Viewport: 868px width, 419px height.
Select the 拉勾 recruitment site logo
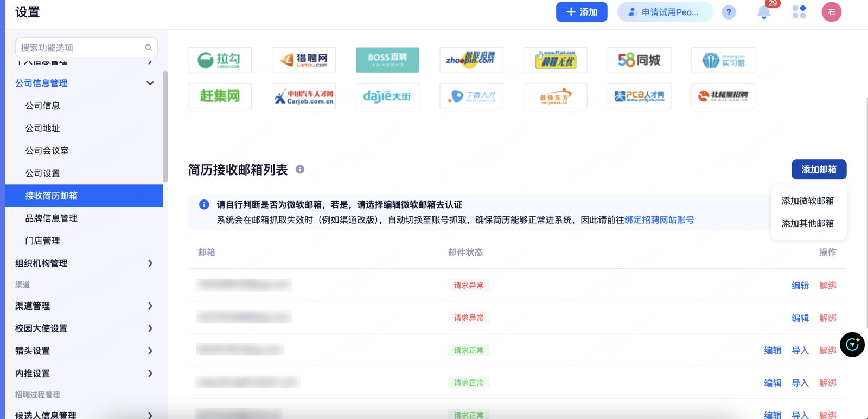point(220,60)
